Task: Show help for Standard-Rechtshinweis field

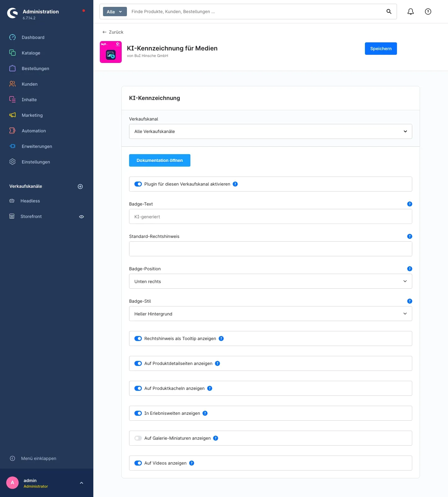Action: (410, 236)
